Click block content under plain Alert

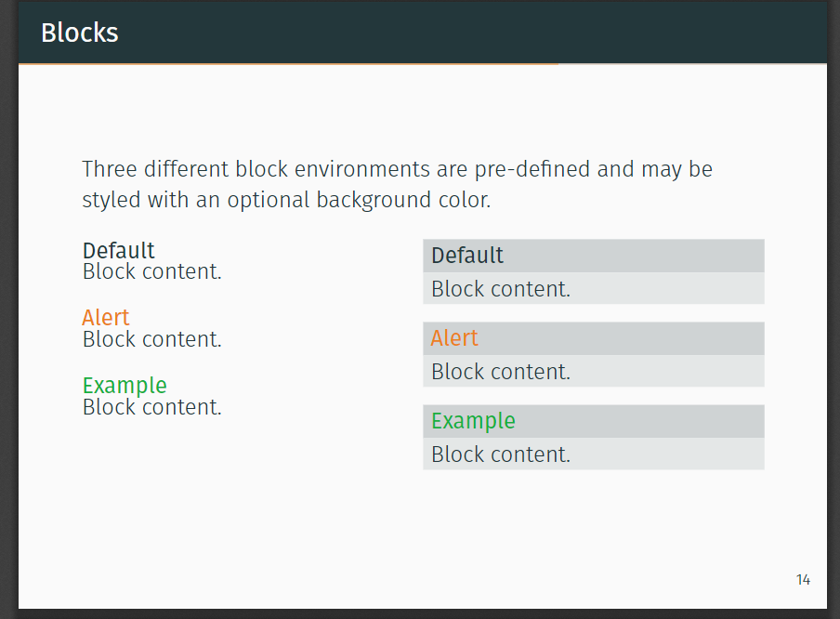pyautogui.click(x=152, y=339)
